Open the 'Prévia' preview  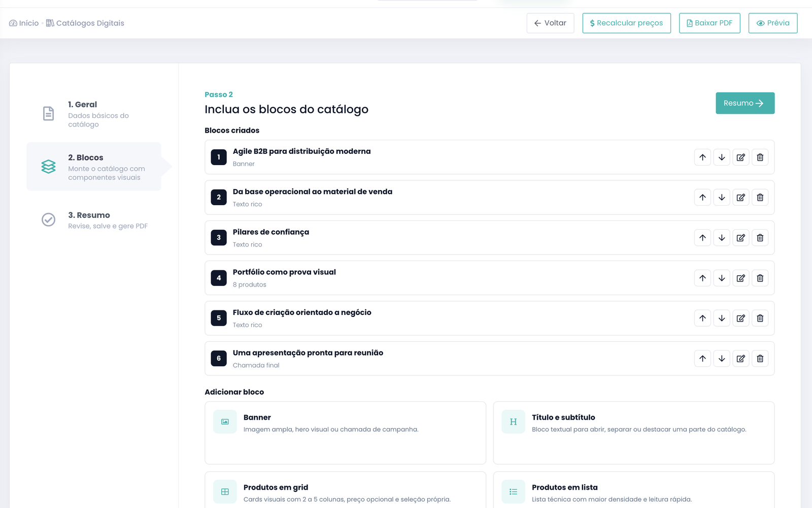773,23
